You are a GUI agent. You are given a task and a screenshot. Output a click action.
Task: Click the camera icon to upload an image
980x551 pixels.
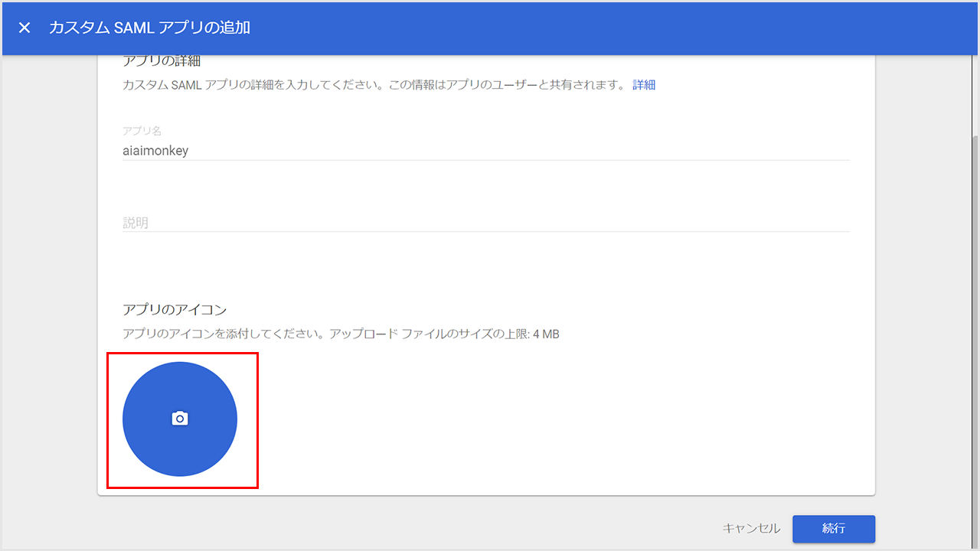(180, 419)
